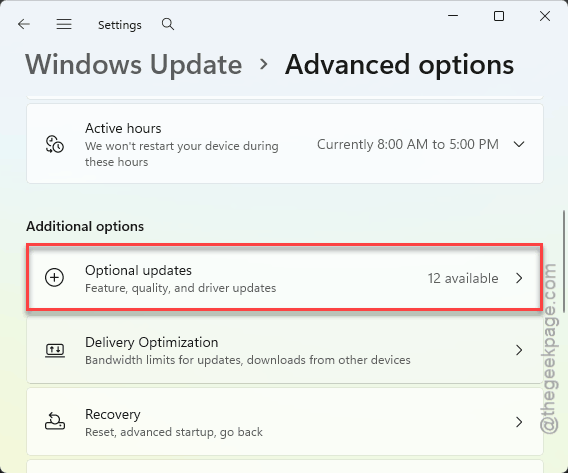Navigate to the Windows Update breadcrumb
Viewport: 568px width, 473px height.
click(134, 65)
